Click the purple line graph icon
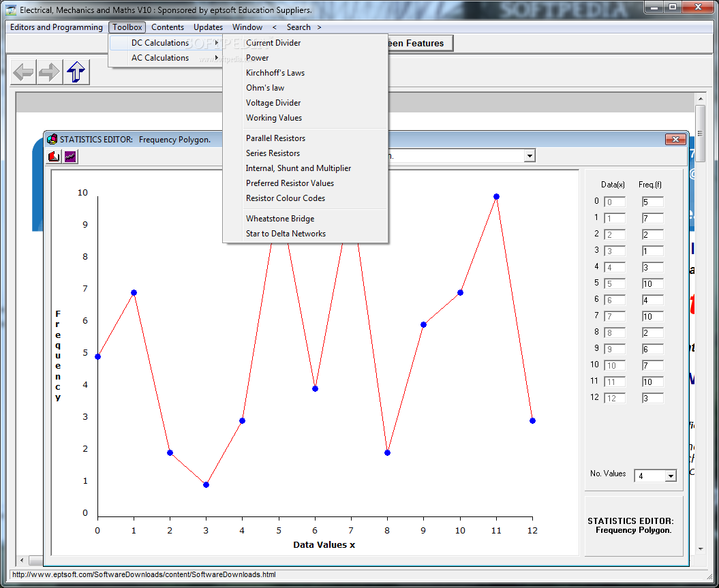Image resolution: width=719 pixels, height=588 pixels. point(70,157)
